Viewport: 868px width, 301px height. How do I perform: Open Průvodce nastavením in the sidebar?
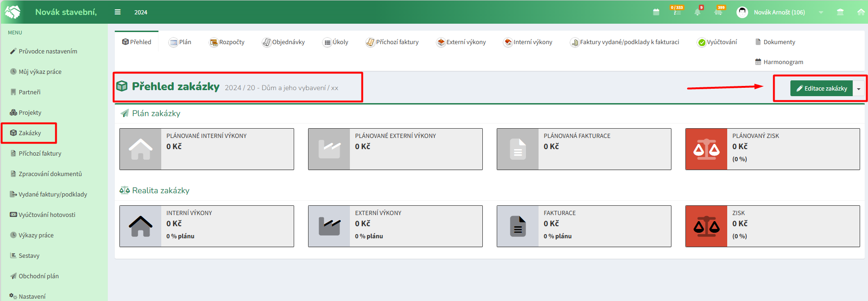tap(44, 51)
